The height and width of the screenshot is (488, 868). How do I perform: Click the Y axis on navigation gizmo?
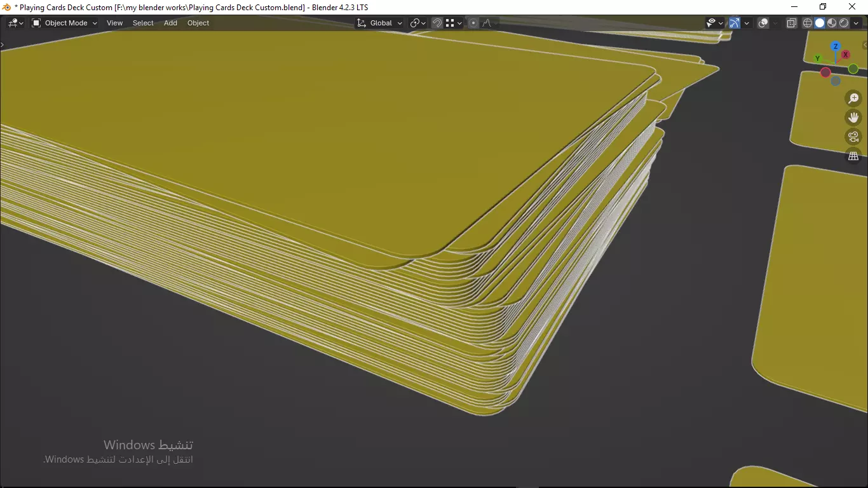(x=818, y=59)
